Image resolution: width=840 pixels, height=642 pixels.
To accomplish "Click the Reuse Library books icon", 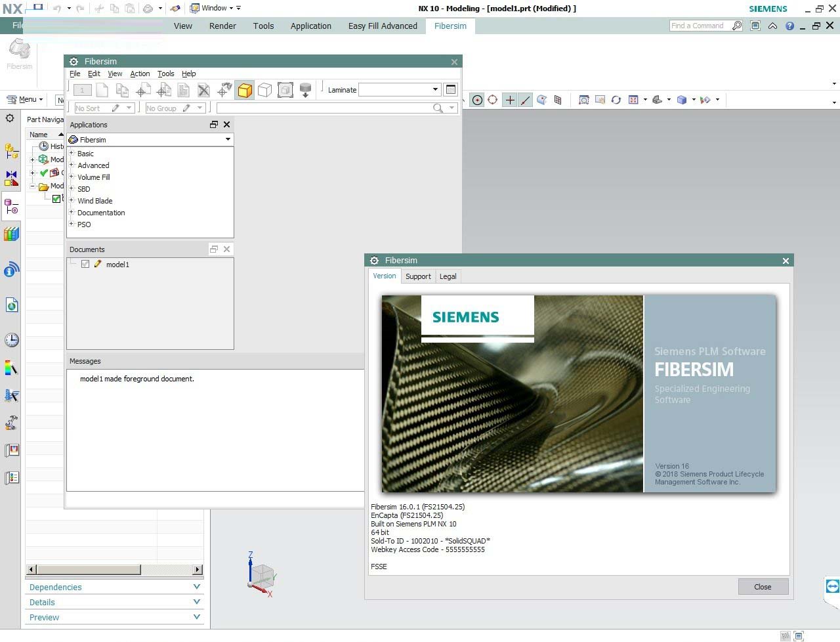I will coord(11,234).
